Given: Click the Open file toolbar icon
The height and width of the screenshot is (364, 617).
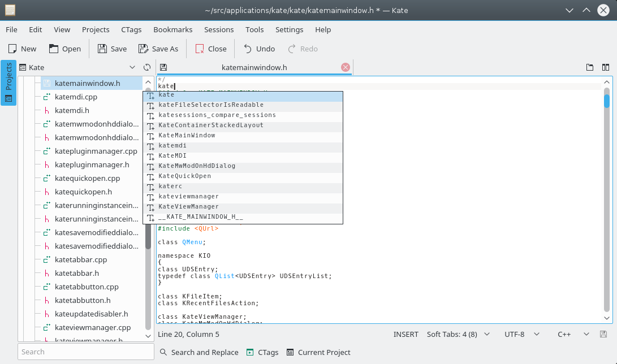Looking at the screenshot, I should coord(54,49).
